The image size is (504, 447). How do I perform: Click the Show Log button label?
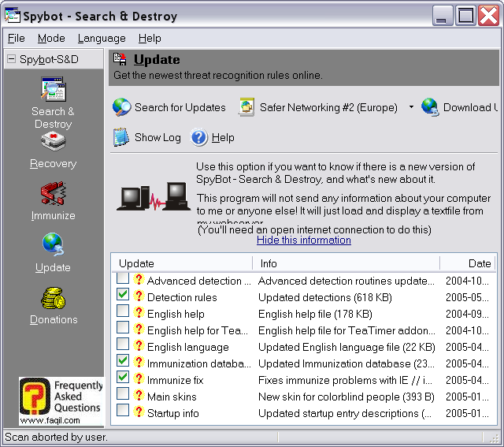pos(157,138)
